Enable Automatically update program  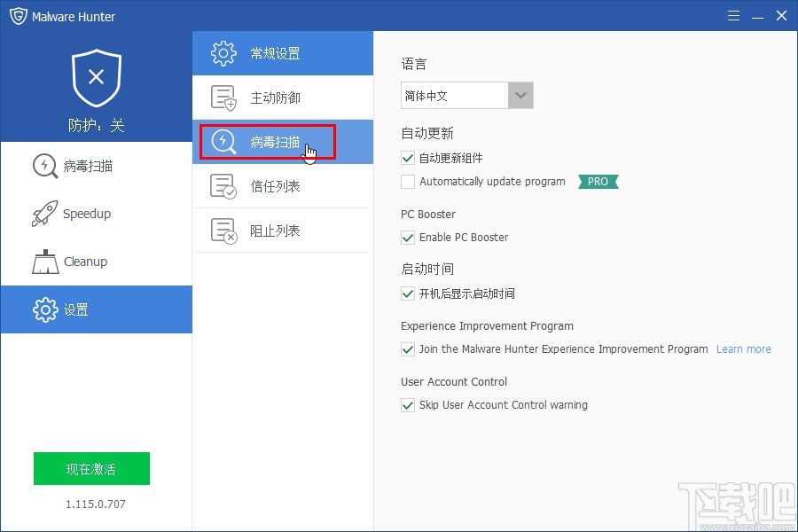tap(408, 182)
